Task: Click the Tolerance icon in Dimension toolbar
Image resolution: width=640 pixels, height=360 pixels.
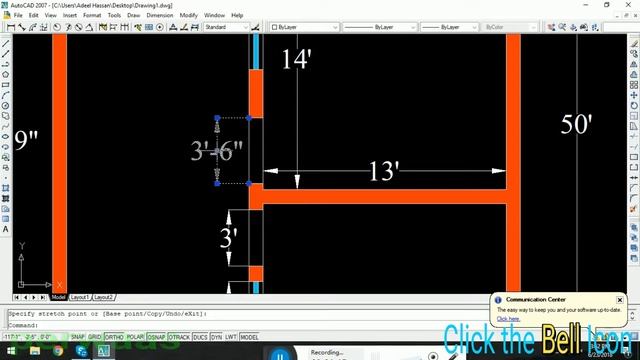Action: (149, 27)
